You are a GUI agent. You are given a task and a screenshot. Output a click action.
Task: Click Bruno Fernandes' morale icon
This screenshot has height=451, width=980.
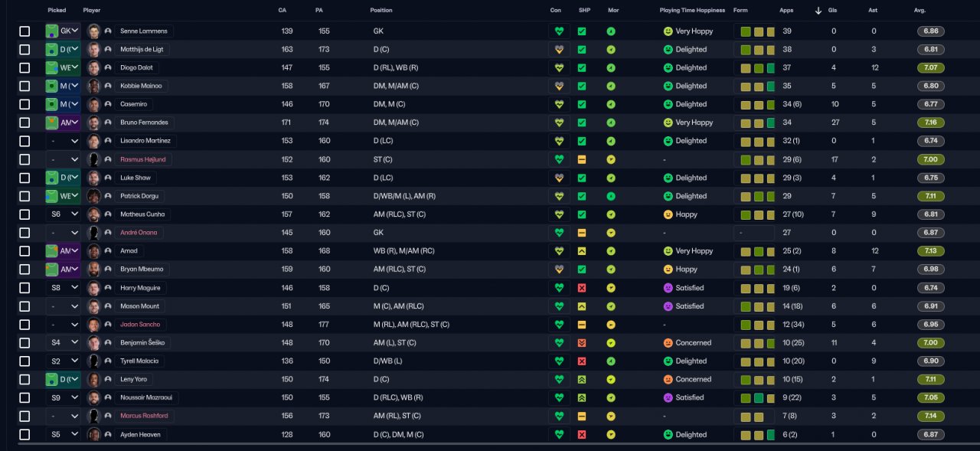click(x=611, y=123)
